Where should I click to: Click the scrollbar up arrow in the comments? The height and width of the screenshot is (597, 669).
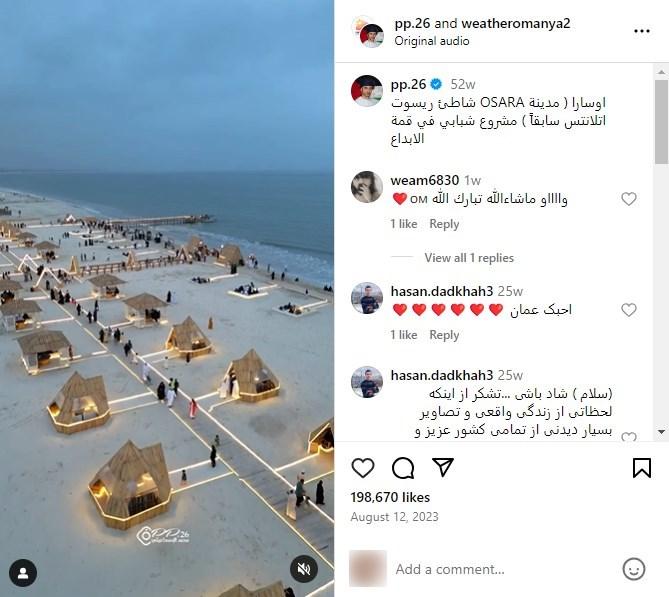point(661,72)
